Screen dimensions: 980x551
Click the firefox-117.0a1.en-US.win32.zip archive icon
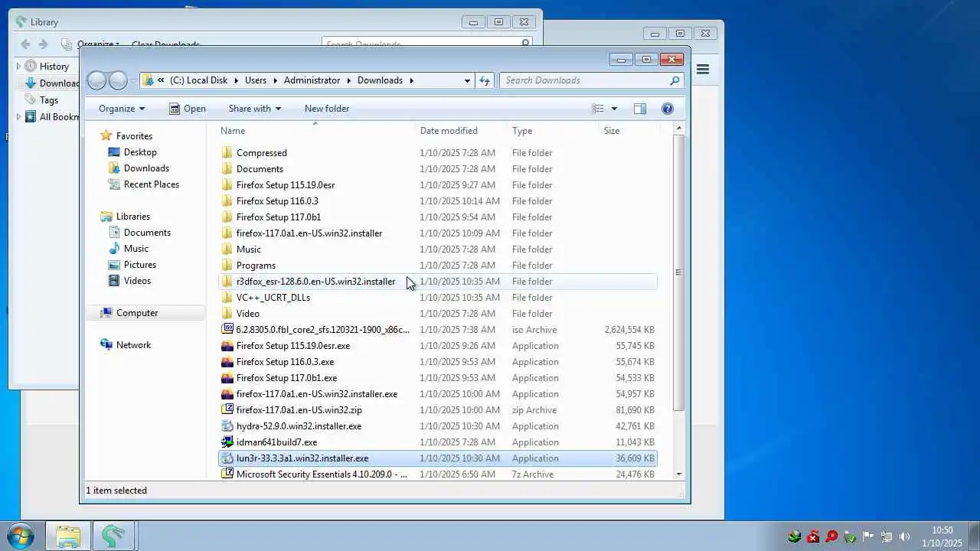click(227, 410)
